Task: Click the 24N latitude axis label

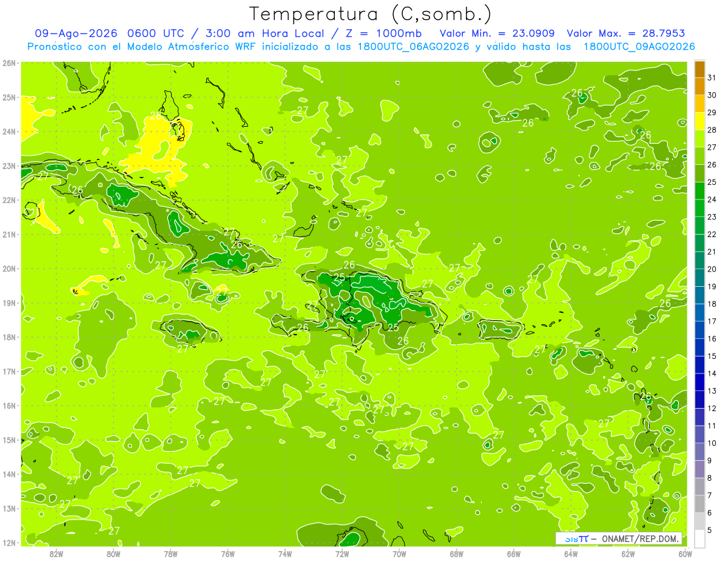Action: 9,132
